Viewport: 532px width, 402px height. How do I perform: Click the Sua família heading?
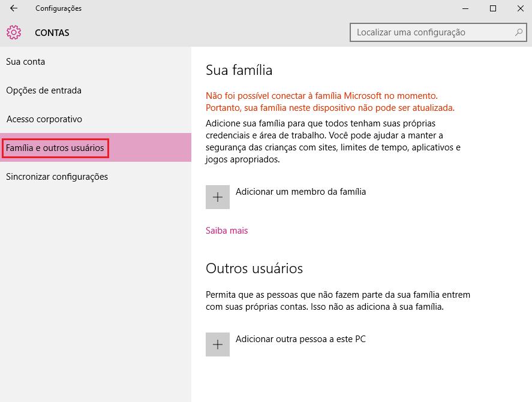(x=239, y=70)
